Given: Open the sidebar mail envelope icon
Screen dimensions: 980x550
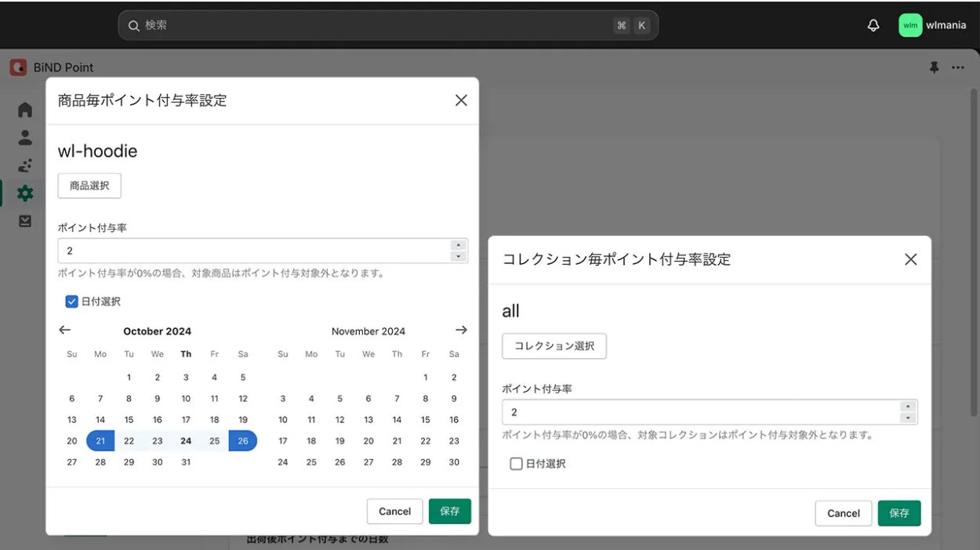Looking at the screenshot, I should click(25, 221).
